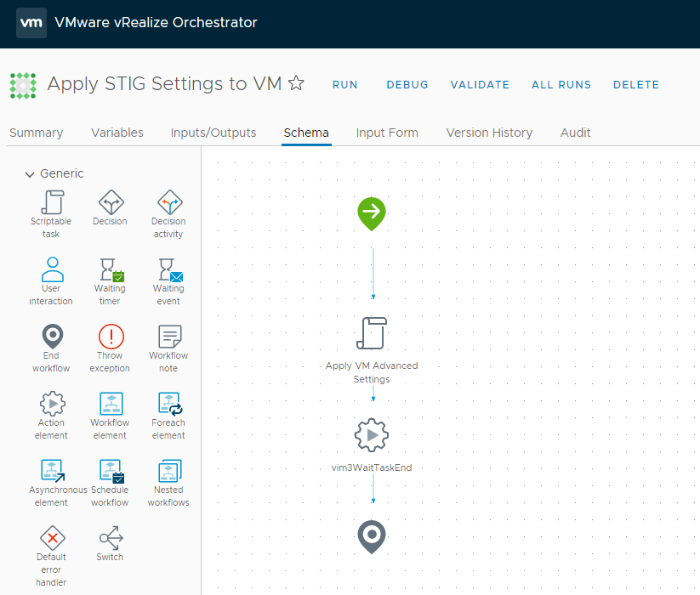Viewport: 700px width, 595px height.
Task: Select the Default error handler icon
Action: 51,538
